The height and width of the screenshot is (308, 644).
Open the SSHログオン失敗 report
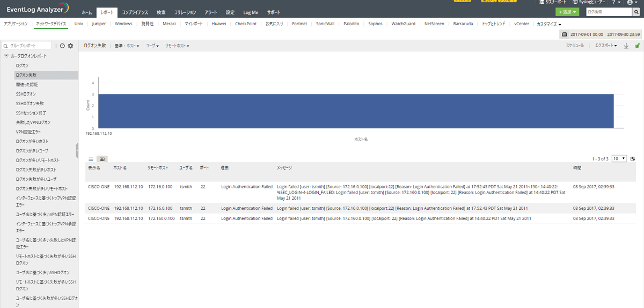30,103
